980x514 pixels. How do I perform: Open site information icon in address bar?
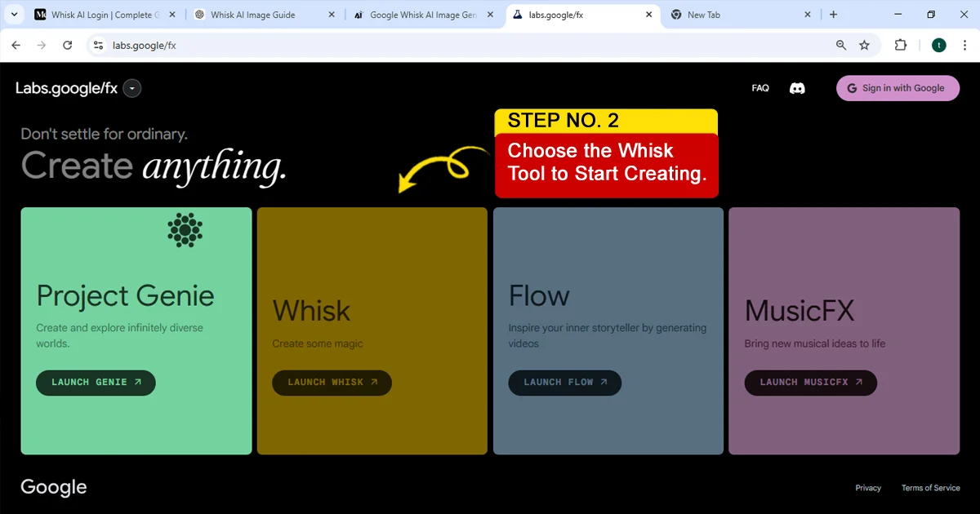[98, 46]
